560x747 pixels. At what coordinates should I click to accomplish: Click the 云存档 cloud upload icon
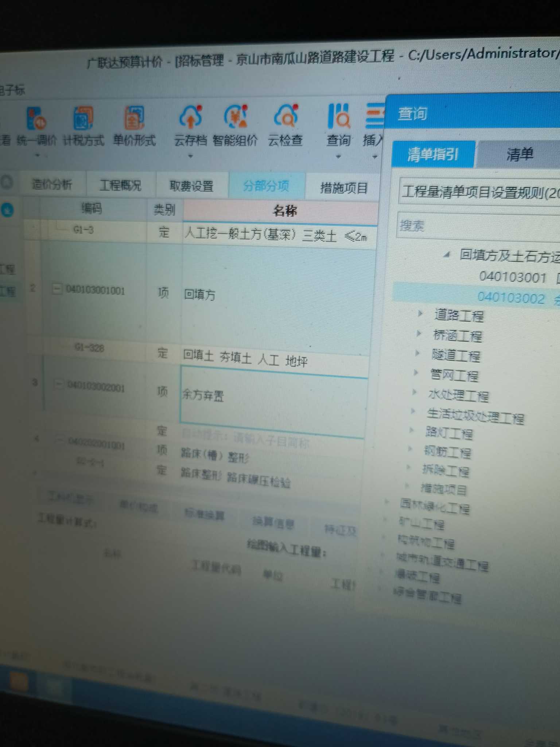pyautogui.click(x=191, y=117)
